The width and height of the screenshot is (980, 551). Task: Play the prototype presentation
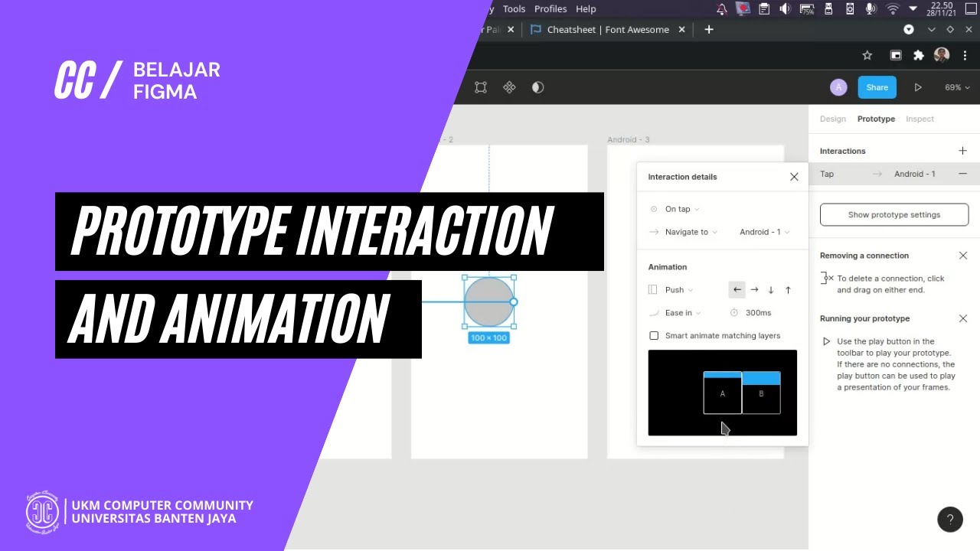[x=918, y=87]
